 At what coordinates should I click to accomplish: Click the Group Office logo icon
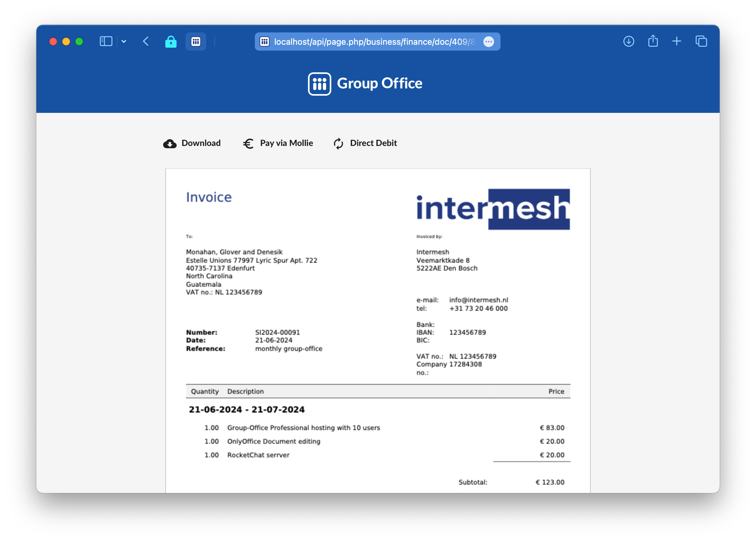pyautogui.click(x=320, y=83)
